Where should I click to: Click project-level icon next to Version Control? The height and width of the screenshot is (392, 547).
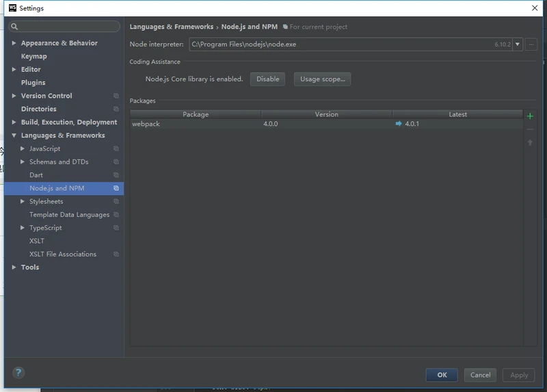pyautogui.click(x=116, y=96)
